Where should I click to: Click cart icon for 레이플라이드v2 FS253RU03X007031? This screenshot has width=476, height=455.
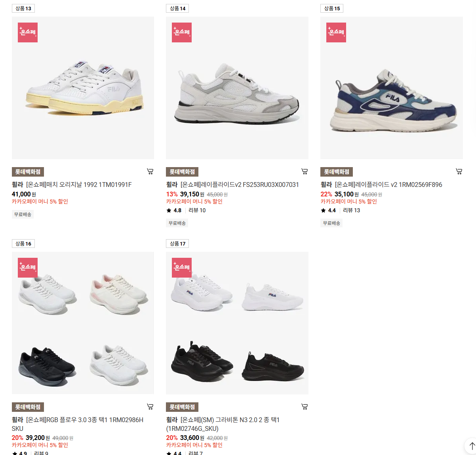click(x=305, y=171)
